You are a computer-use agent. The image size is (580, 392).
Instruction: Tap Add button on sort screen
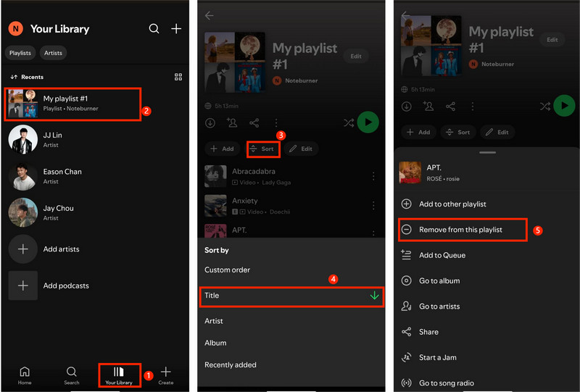point(223,149)
